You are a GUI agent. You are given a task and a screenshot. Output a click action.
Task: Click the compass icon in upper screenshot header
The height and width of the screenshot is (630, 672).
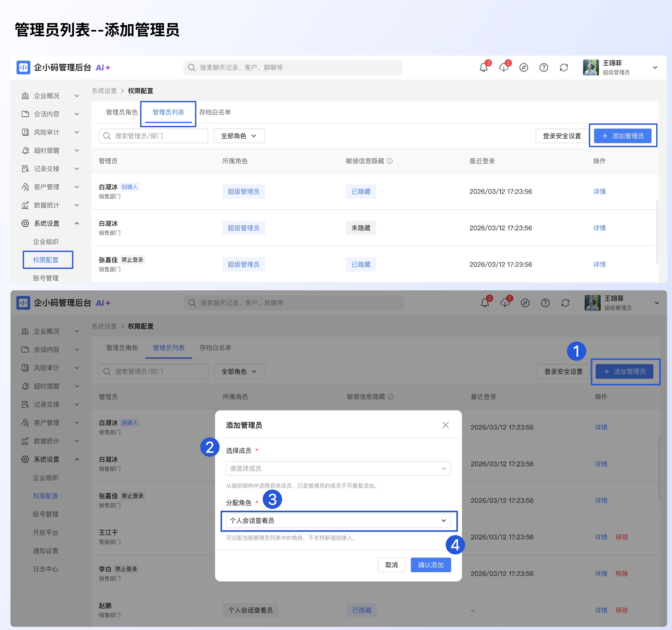pos(524,68)
